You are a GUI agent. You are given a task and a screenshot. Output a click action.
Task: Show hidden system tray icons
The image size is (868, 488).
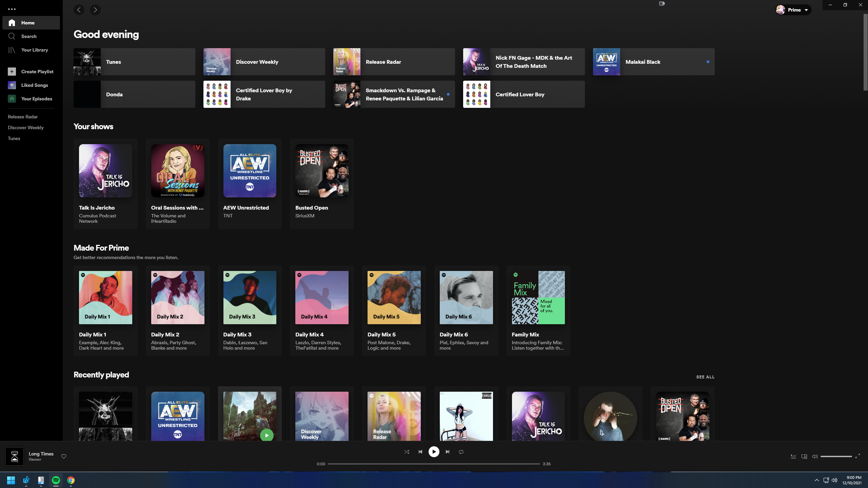coord(817,480)
